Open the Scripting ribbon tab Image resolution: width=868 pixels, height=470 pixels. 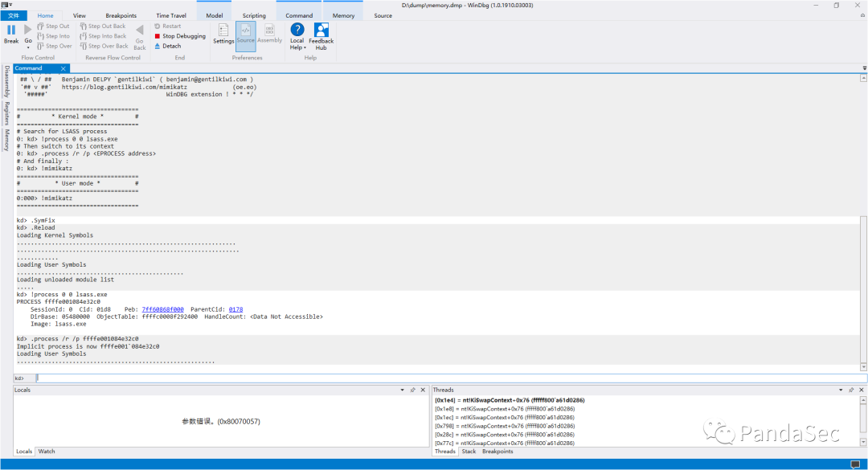point(254,15)
